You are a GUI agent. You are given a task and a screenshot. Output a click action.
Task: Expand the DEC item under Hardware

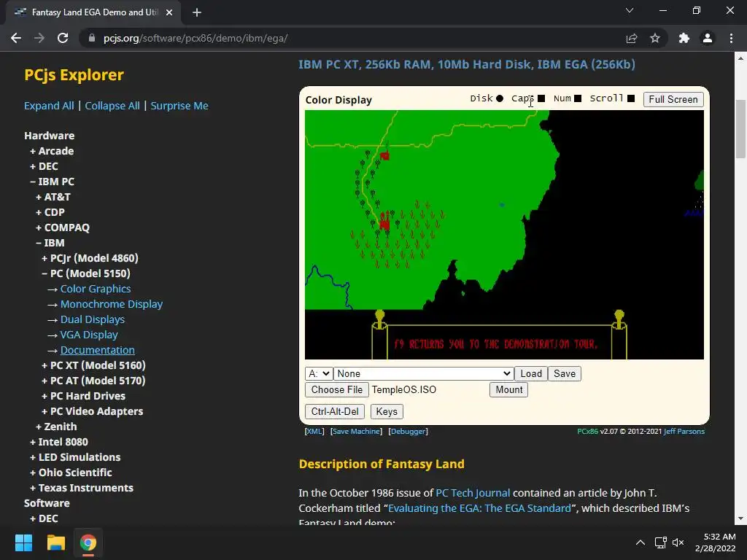[44, 166]
